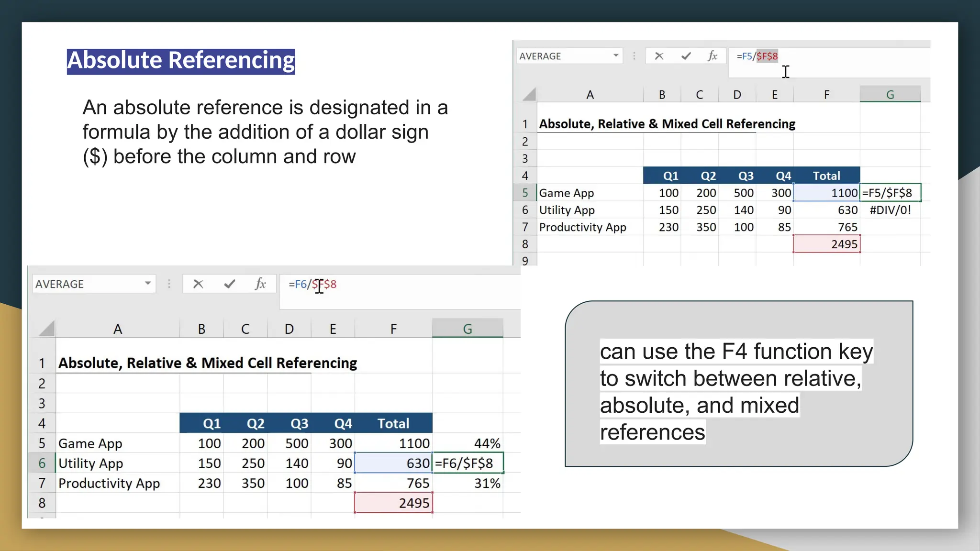Select row 6 header in bottom sheet

[x=42, y=463]
